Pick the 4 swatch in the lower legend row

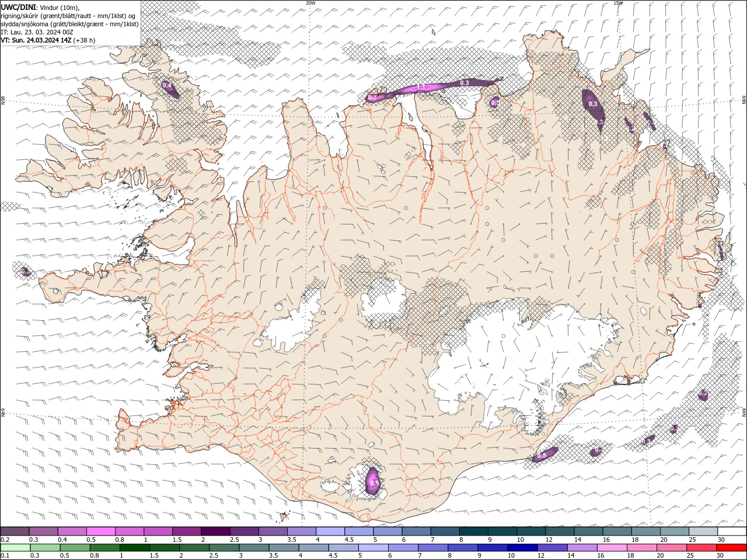tap(313, 548)
